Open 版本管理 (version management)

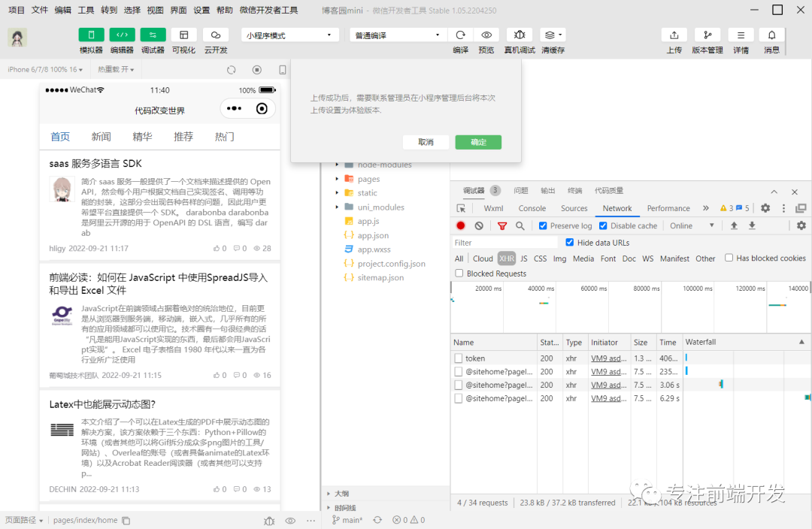coord(707,35)
